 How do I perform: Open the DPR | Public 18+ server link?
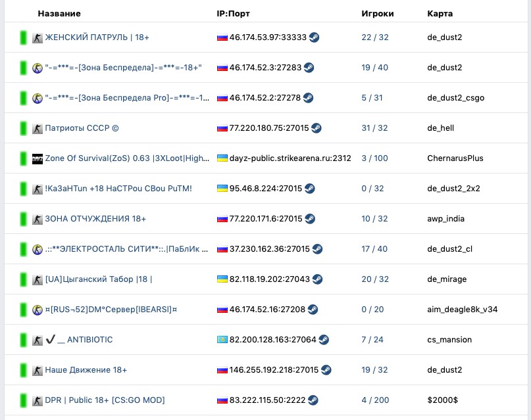105,400
